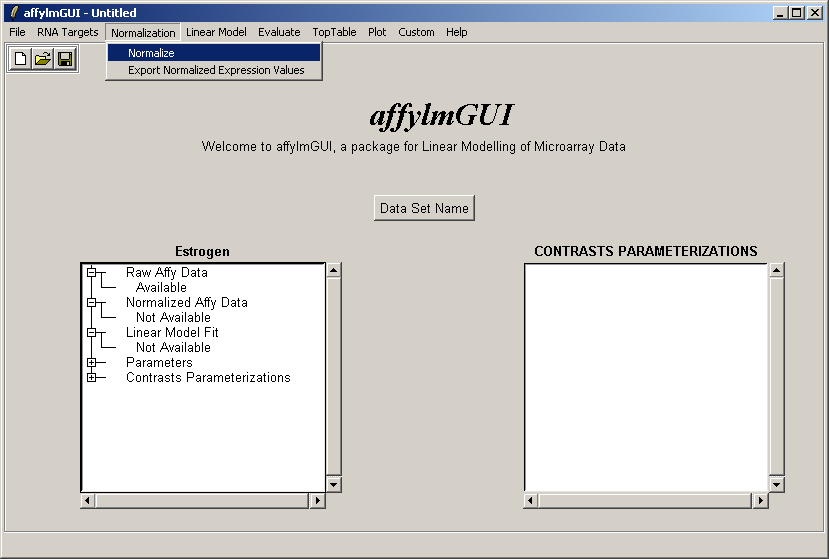Expand the Parameters tree node
The image size is (829, 559).
click(x=91, y=362)
